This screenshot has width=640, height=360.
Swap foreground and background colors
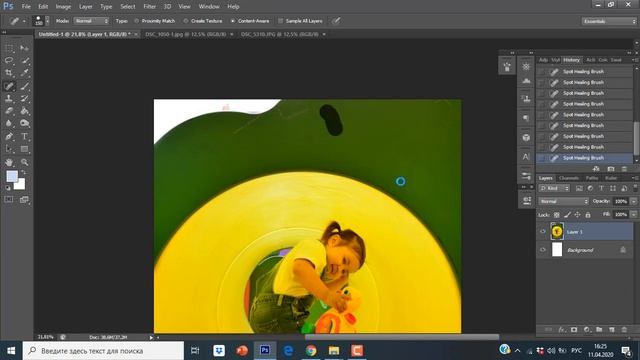coord(23,172)
